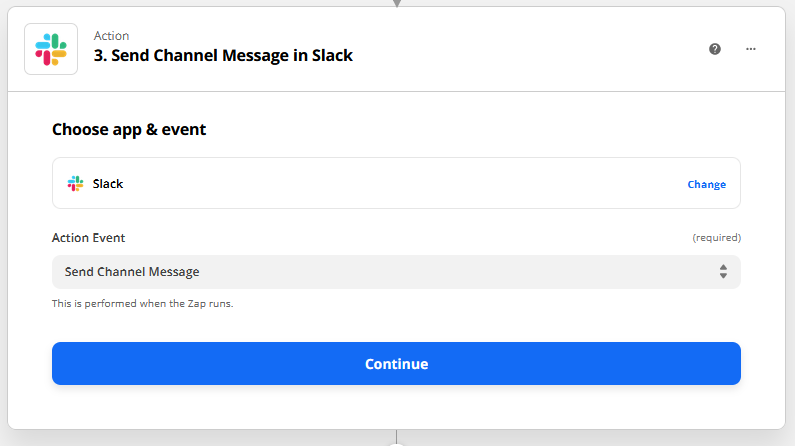
Task: Click the "Slack" app name text
Action: coord(108,184)
